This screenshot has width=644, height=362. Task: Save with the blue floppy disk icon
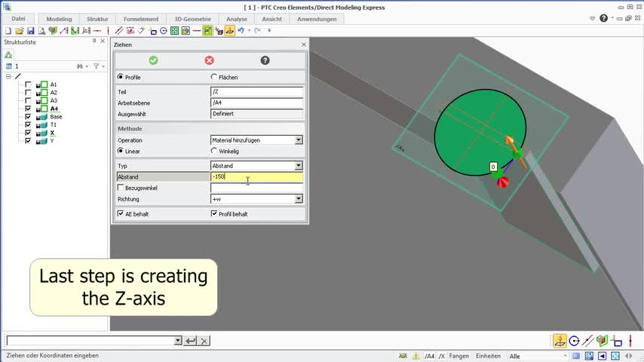[x=30, y=31]
